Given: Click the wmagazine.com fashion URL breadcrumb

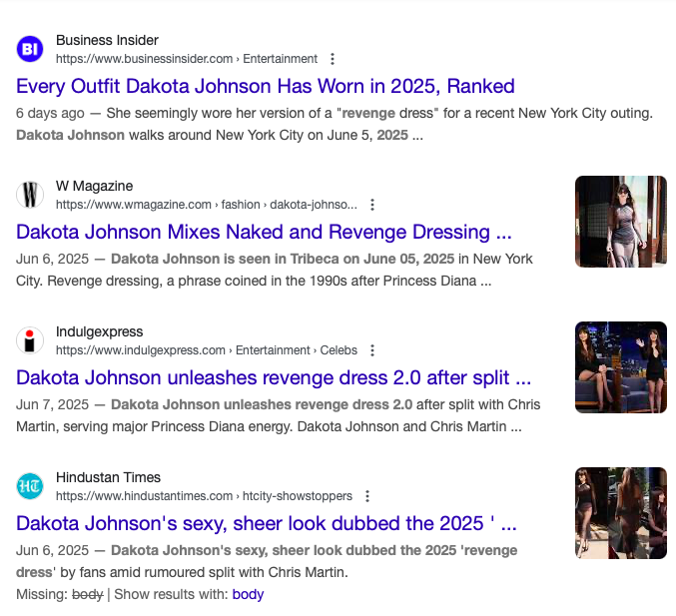Looking at the screenshot, I should pos(207,205).
